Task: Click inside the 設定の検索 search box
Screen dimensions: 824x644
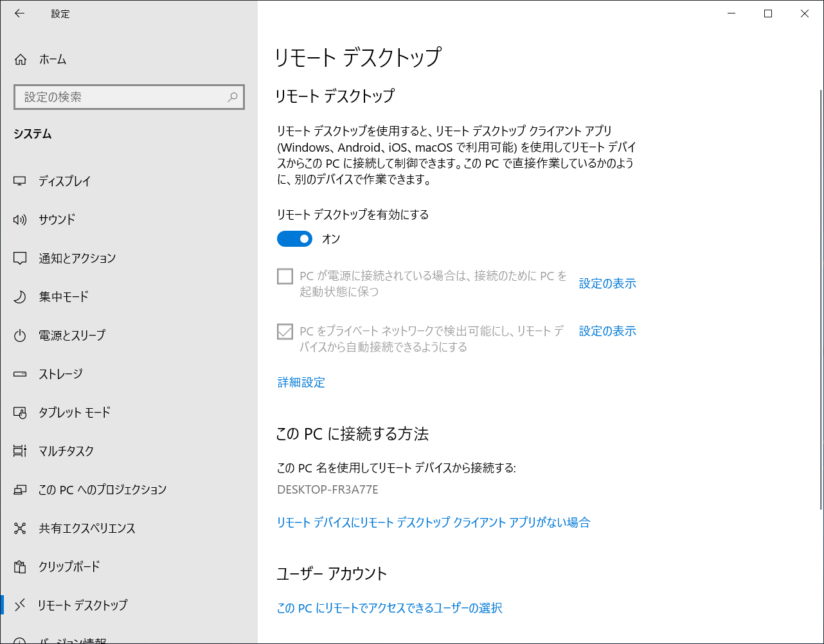Action: (129, 96)
